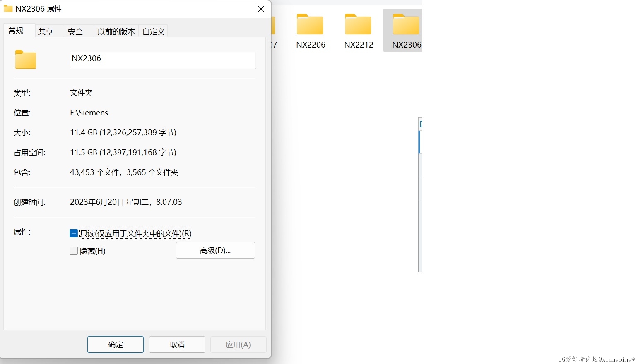
Task: Click the size value 11.4 GB
Action: pyautogui.click(x=123, y=132)
